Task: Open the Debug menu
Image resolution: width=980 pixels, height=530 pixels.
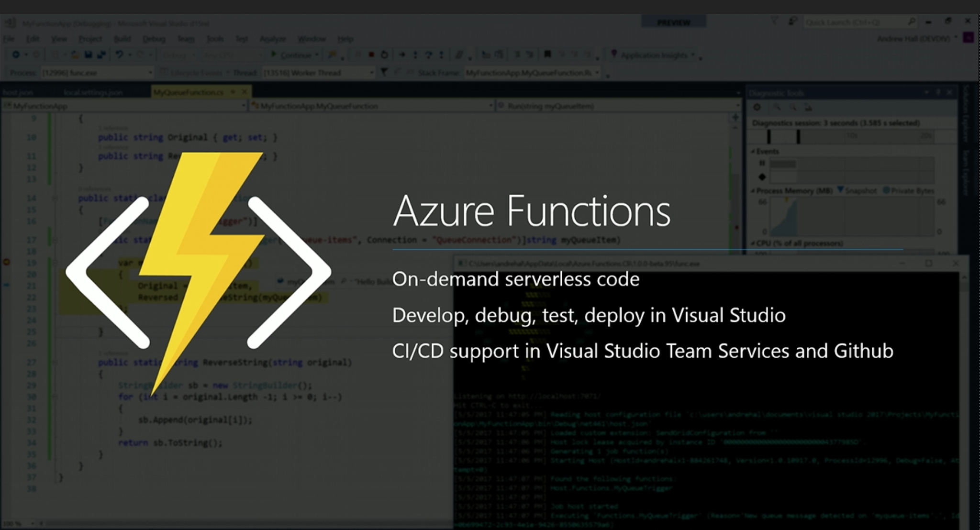Action: 154,39
